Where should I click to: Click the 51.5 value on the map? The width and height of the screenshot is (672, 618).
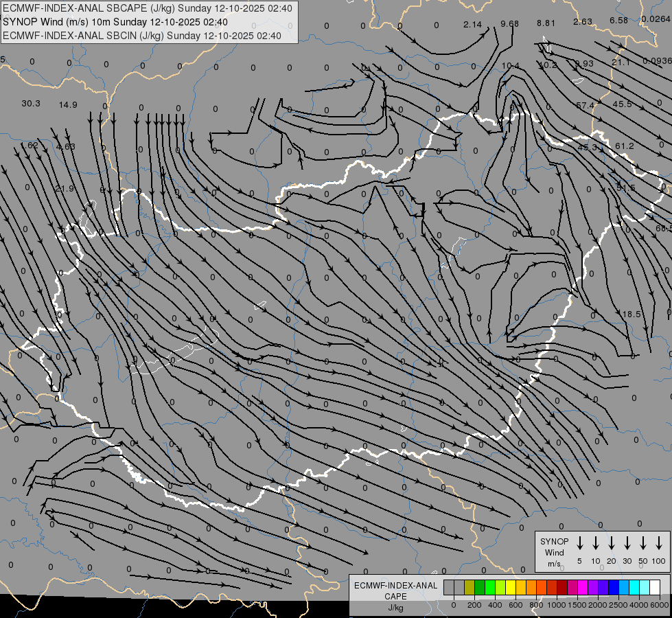coord(626,187)
